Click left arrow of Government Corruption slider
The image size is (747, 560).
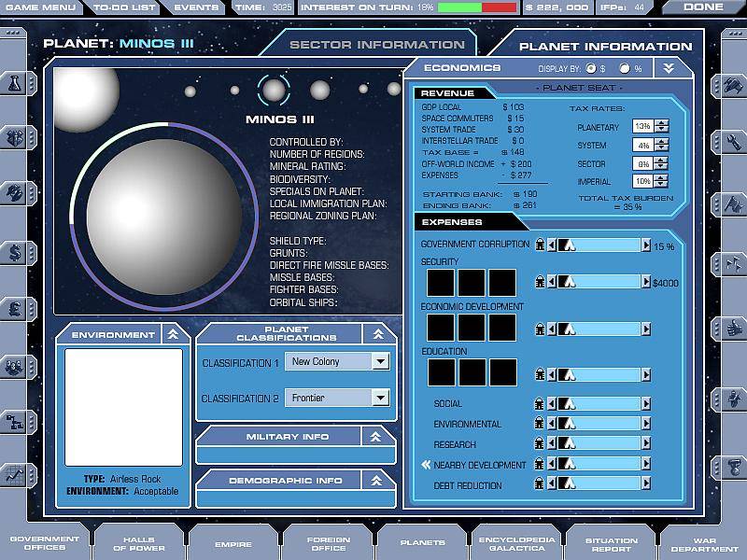pyautogui.click(x=552, y=245)
